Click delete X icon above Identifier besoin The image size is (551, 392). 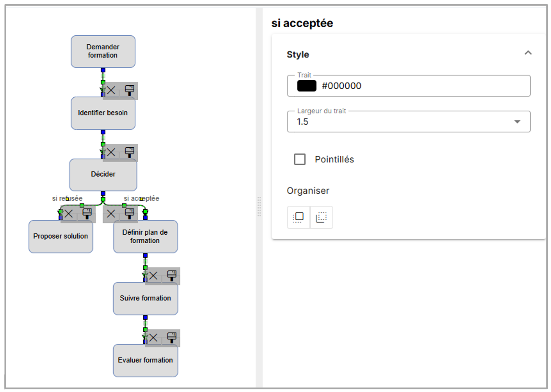(x=111, y=90)
